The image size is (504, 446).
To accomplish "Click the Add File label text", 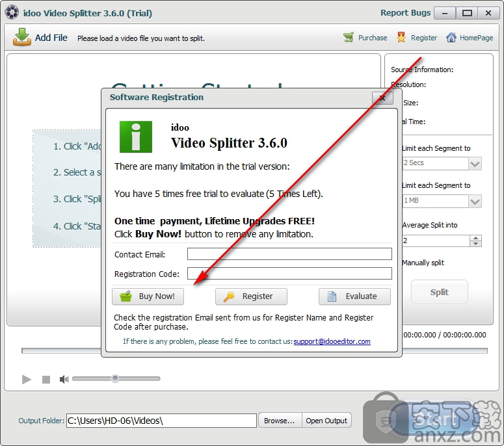I will pos(51,38).
